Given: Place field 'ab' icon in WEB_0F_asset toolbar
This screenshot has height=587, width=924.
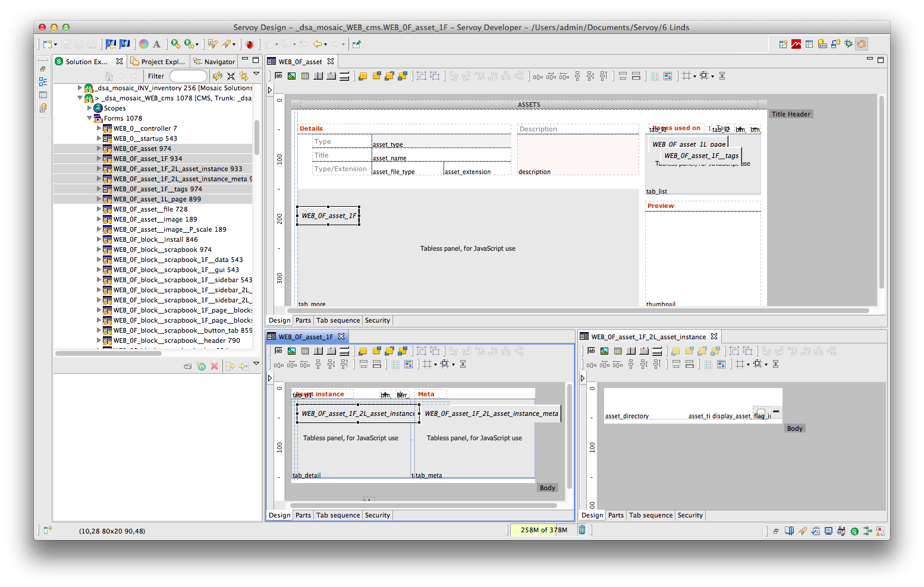Looking at the screenshot, I should [x=278, y=76].
